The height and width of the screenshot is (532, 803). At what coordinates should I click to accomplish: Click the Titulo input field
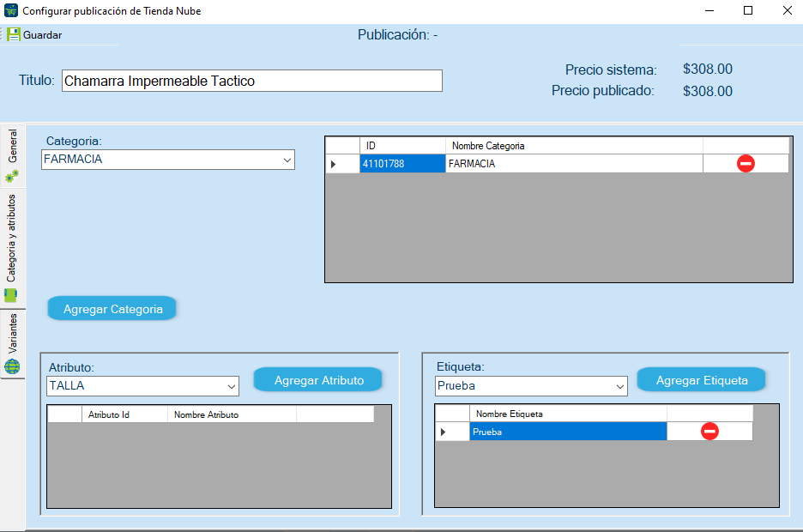tap(252, 81)
